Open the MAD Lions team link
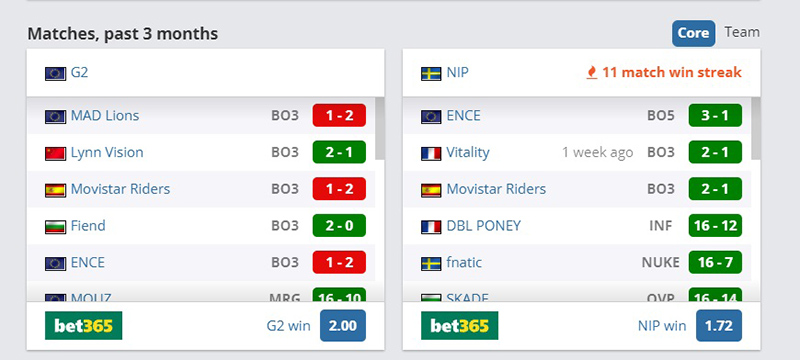The width and height of the screenshot is (800, 360). click(105, 116)
